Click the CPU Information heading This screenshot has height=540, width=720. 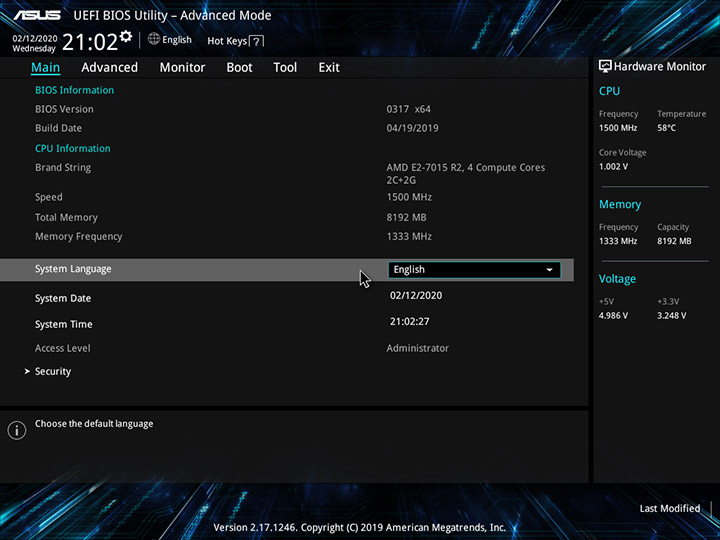pos(73,148)
